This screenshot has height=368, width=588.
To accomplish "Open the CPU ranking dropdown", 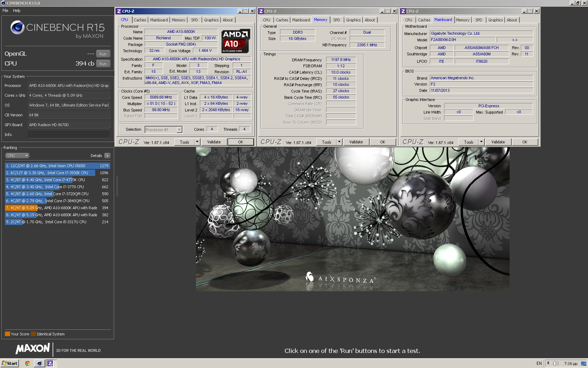I will [17, 156].
